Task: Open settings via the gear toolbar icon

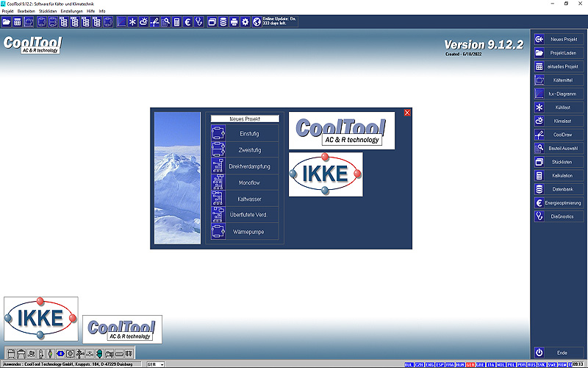Action: 245,22
